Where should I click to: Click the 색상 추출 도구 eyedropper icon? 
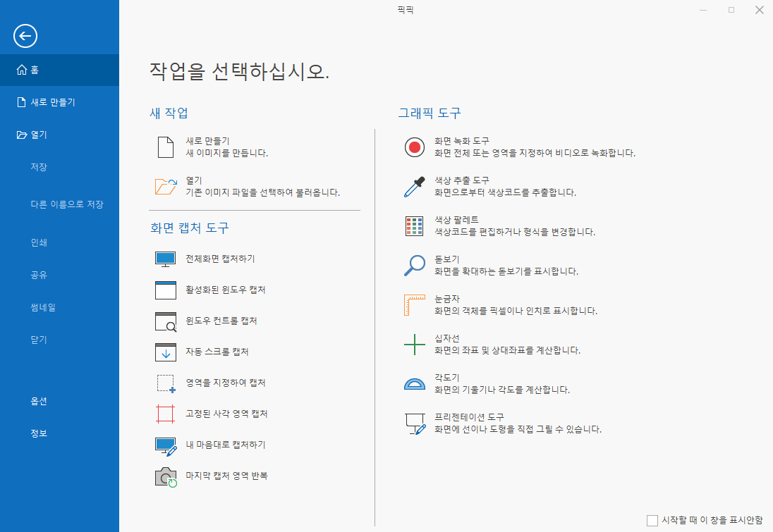click(415, 187)
